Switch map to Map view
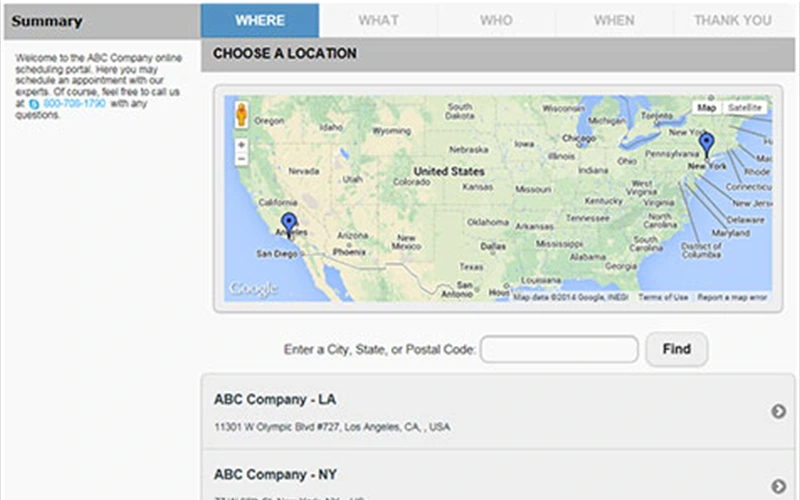Image resolution: width=800 pixels, height=500 pixels. coord(707,107)
